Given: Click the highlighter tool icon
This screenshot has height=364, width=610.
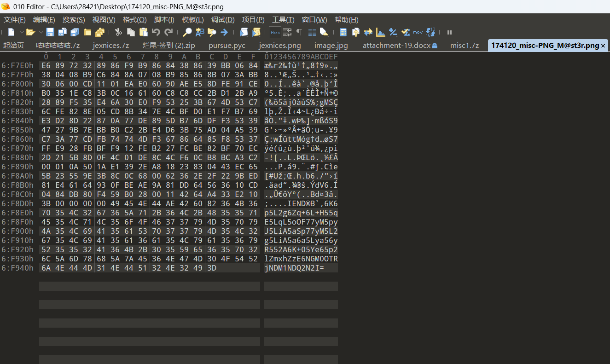Looking at the screenshot, I should (324, 32).
